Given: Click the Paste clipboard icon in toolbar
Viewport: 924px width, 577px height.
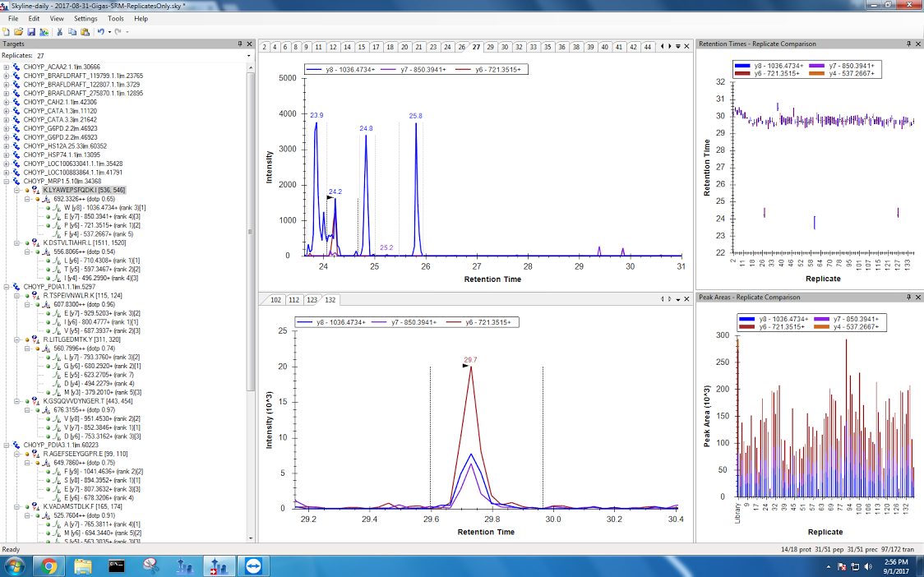Looking at the screenshot, I should pos(85,31).
